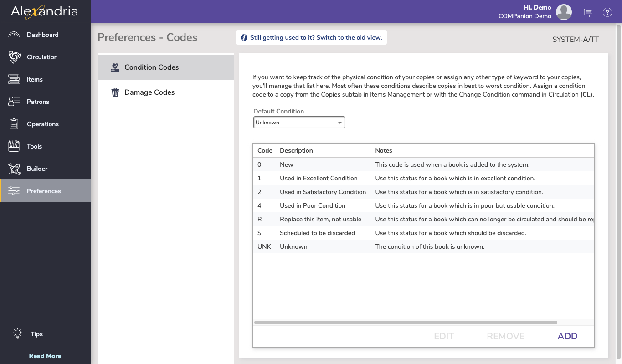Click the Read More link
The height and width of the screenshot is (364, 622).
click(x=45, y=356)
